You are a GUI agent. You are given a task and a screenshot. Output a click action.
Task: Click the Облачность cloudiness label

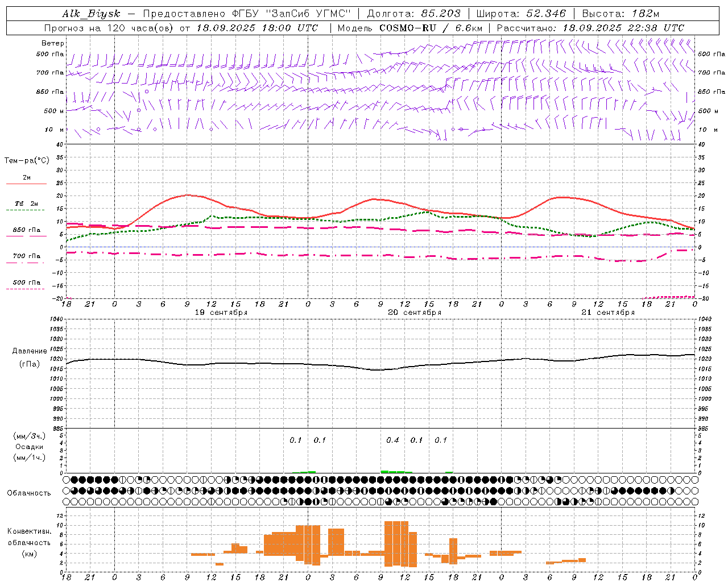point(29,493)
